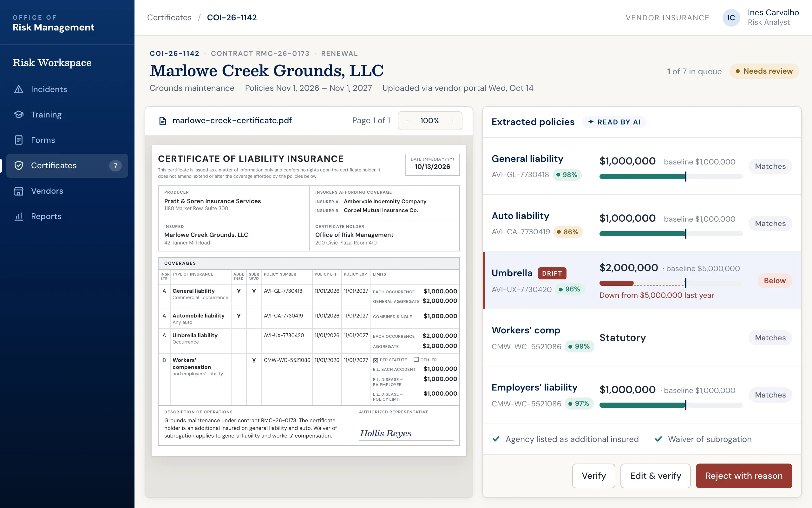Navigate to Reports in the sidebar
Screen dimensions: 812x508
(x=67, y=216)
